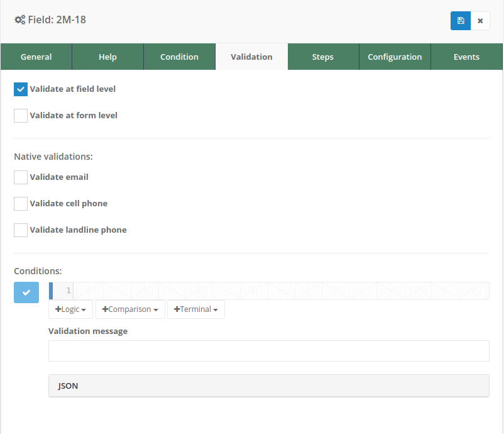Click the blue checkmark condition button
This screenshot has width=504, height=434.
pos(26,292)
